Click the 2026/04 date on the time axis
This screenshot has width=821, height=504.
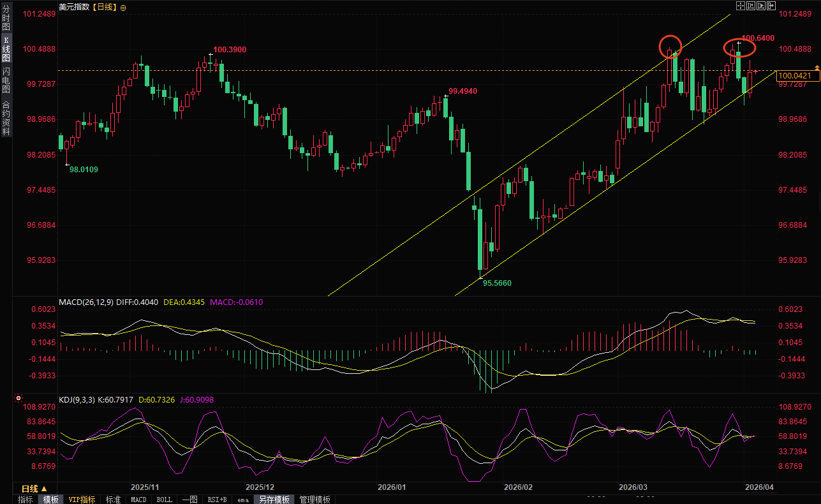pyautogui.click(x=760, y=487)
